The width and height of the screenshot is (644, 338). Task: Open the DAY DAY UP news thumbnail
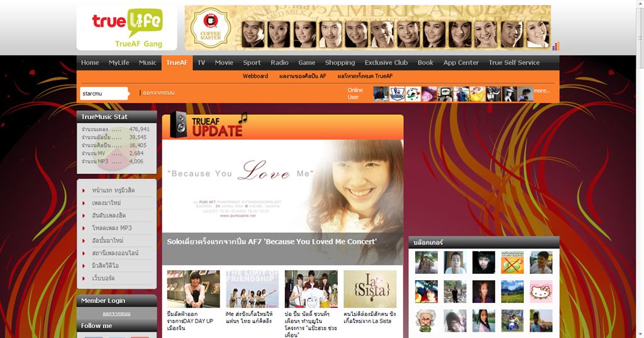tap(193, 289)
